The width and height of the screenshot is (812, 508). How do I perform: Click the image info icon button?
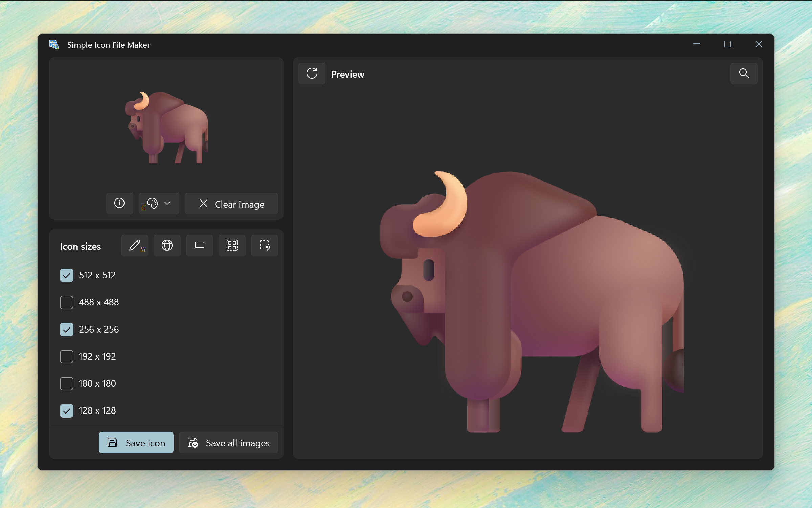tap(119, 204)
